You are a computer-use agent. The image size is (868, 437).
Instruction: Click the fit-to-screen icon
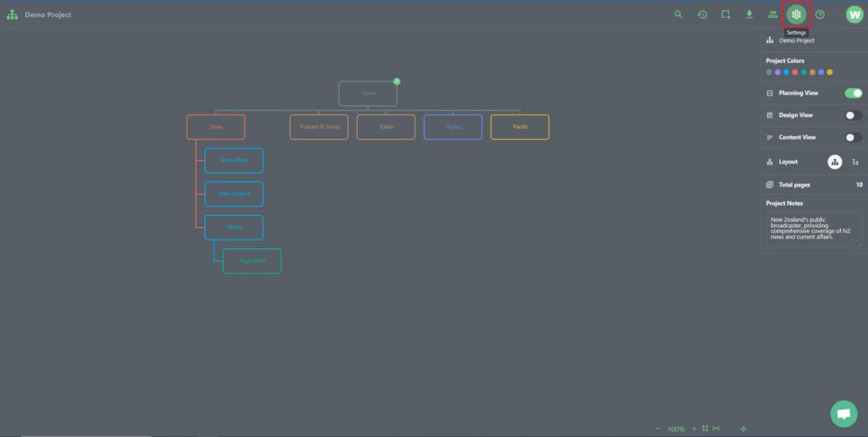click(704, 429)
